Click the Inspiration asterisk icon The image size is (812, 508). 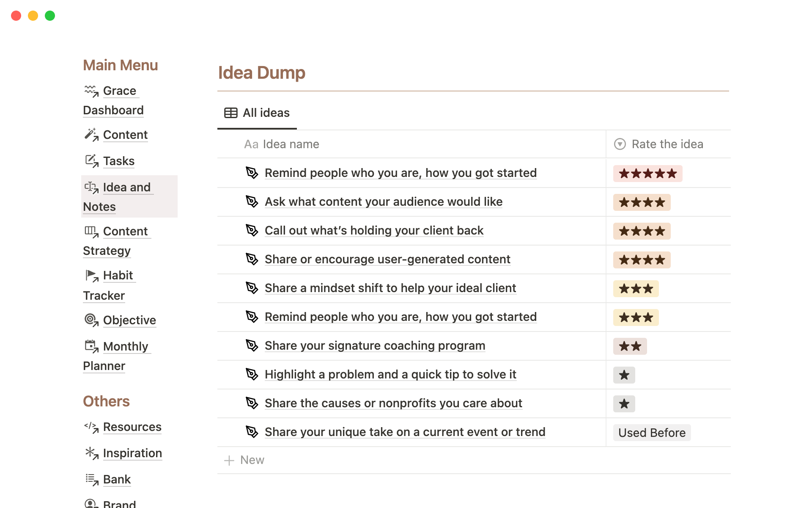91,453
